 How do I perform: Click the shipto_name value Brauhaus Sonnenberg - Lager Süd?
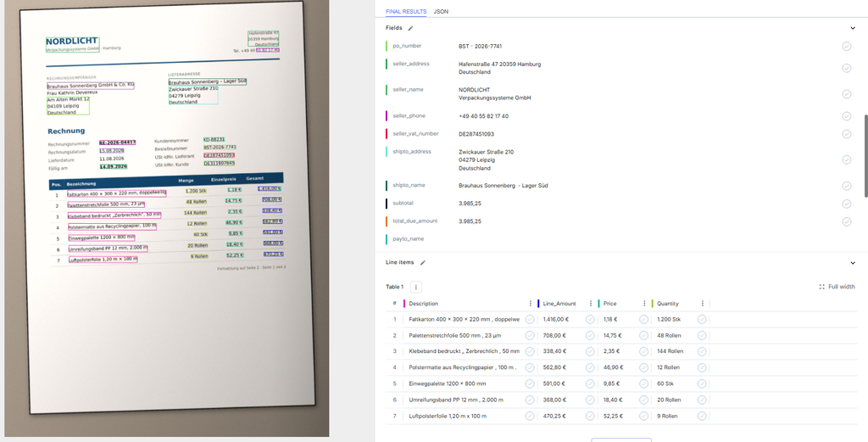(x=504, y=186)
